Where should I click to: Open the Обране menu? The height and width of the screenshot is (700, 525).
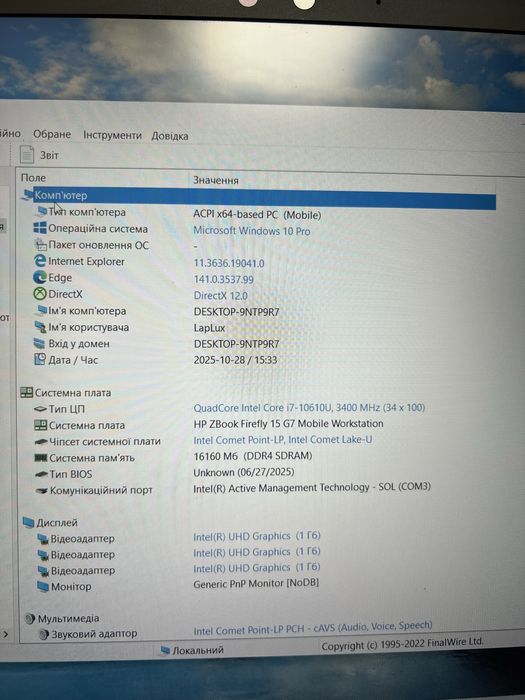(52, 134)
